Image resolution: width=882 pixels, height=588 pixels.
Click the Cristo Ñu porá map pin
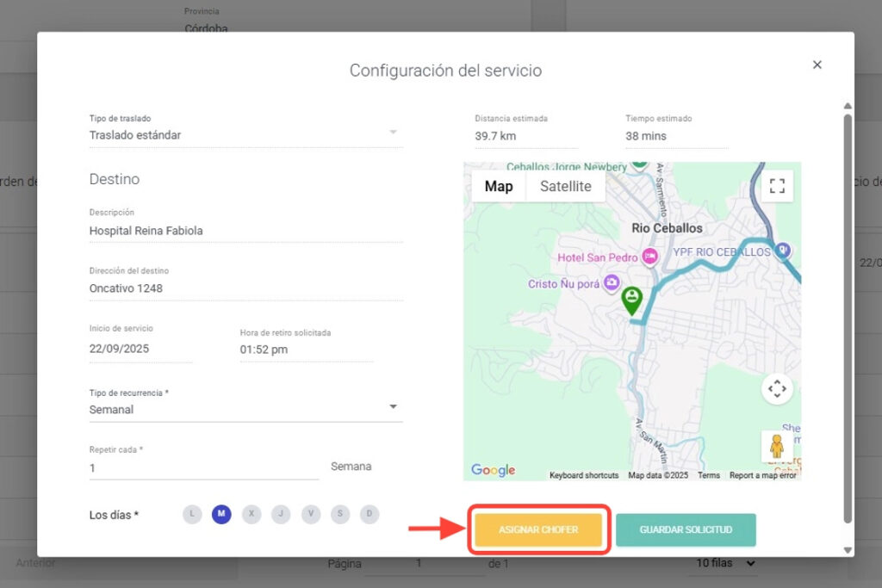pos(612,282)
